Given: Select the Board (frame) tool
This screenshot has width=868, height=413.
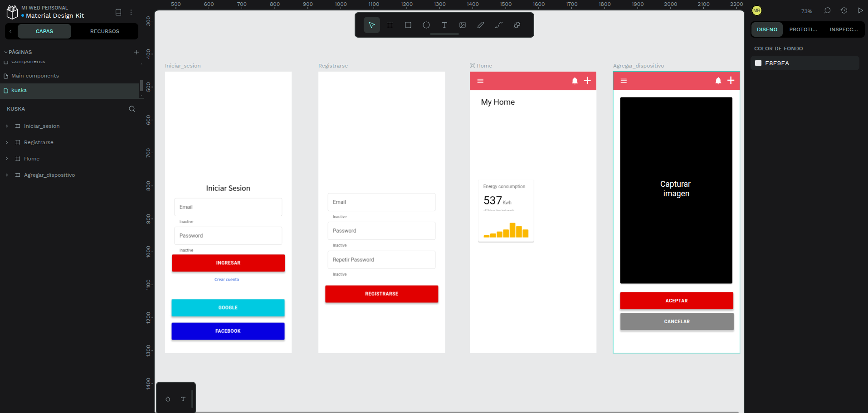Looking at the screenshot, I should click(390, 25).
